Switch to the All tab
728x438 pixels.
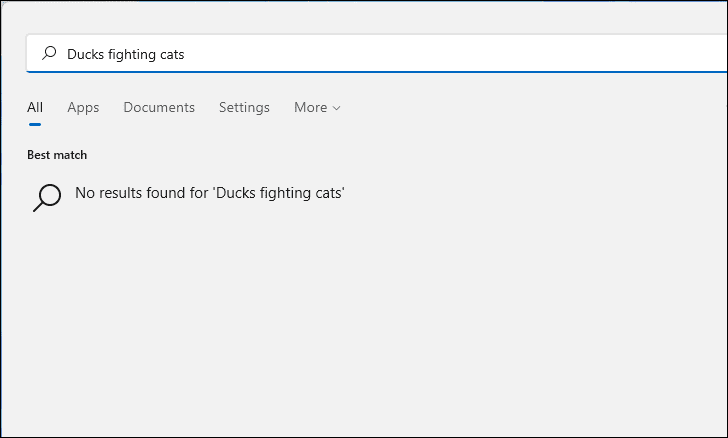(35, 108)
